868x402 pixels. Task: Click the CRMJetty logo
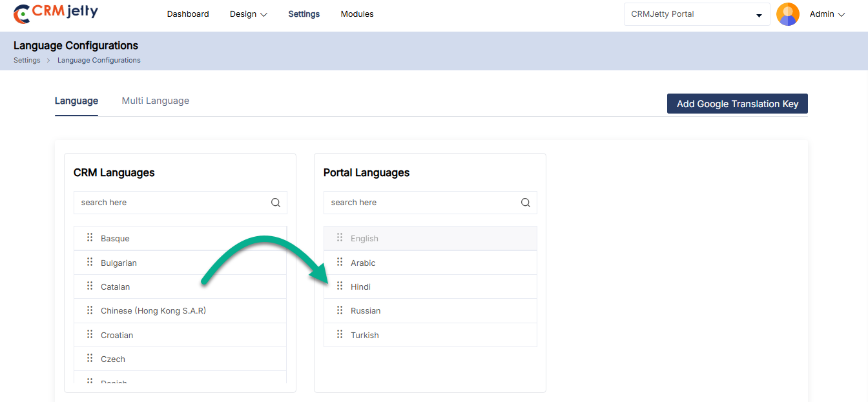coord(56,14)
